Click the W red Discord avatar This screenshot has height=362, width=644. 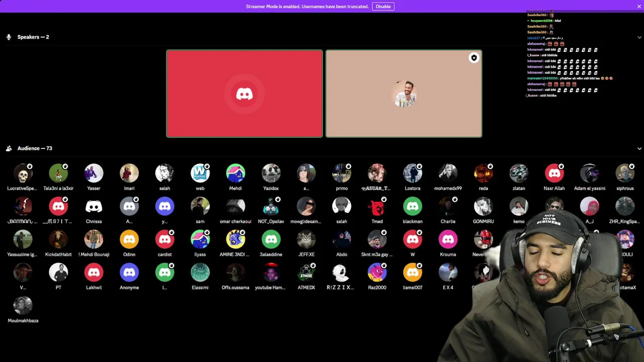[x=413, y=239]
